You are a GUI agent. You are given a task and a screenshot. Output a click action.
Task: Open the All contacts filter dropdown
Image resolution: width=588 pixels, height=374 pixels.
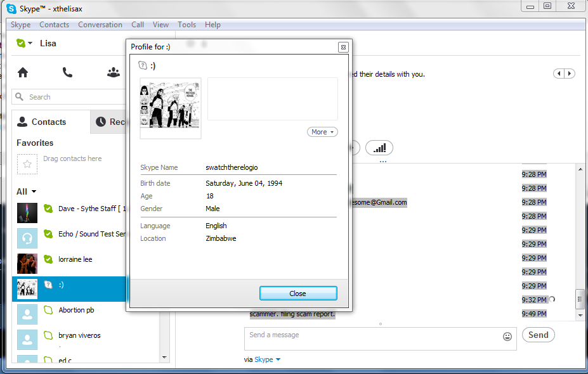click(26, 191)
